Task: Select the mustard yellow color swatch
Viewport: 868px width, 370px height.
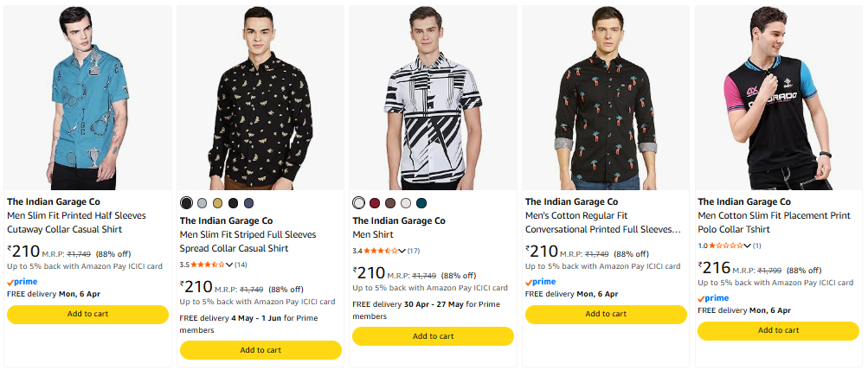Action: (217, 203)
